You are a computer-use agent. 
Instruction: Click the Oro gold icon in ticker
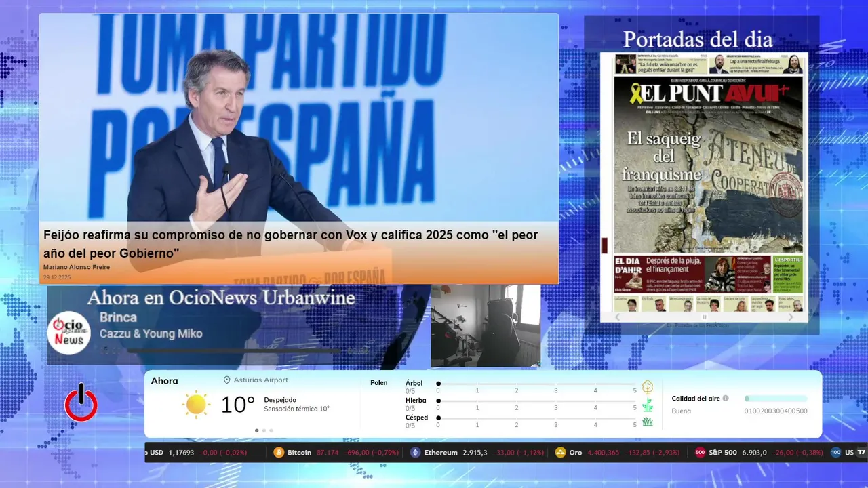pyautogui.click(x=560, y=453)
